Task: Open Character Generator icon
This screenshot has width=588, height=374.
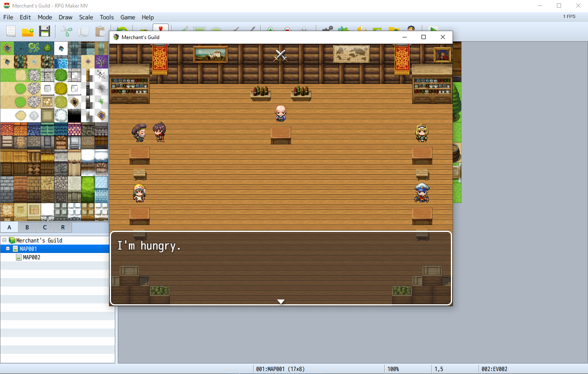Action: coord(411,28)
